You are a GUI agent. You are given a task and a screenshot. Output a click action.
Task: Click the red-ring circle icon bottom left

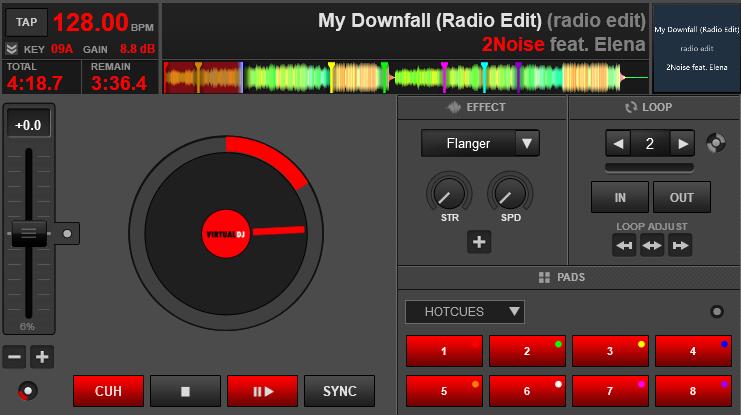[27, 390]
